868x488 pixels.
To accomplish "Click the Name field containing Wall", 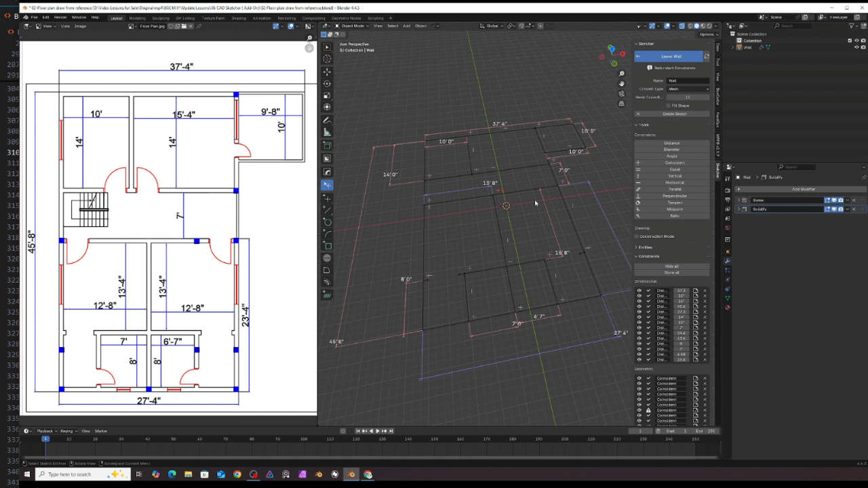I will [688, 81].
